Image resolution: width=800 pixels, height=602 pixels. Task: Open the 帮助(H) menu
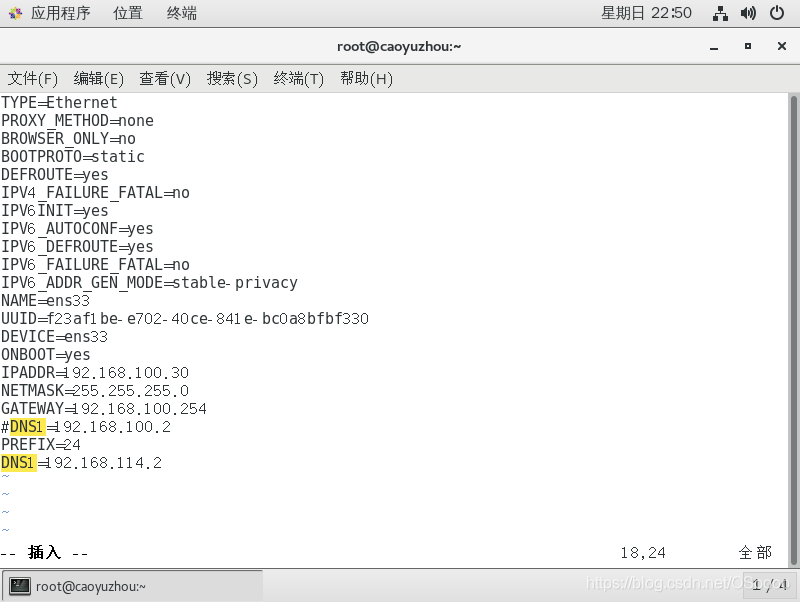click(x=366, y=79)
